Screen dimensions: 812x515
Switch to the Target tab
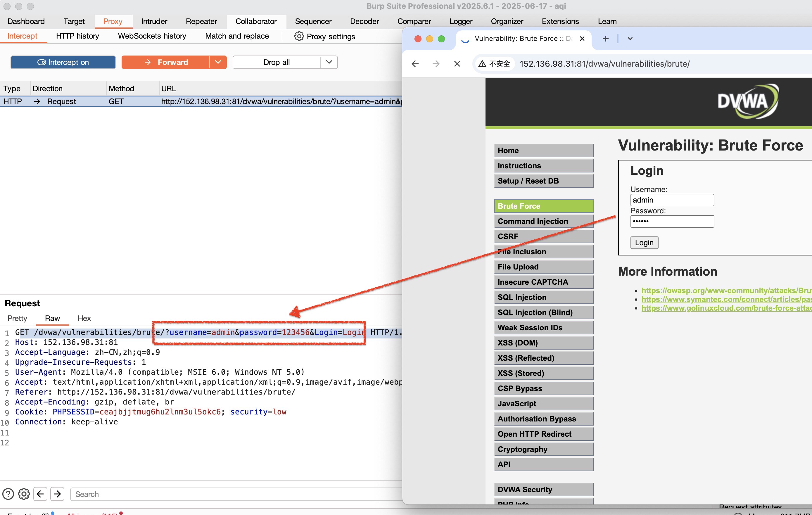[x=74, y=22]
